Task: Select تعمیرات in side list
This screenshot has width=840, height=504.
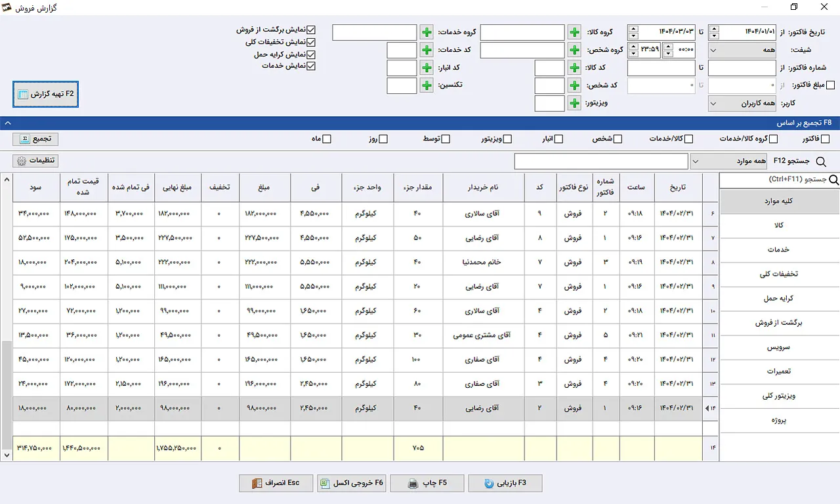Action: click(x=780, y=371)
